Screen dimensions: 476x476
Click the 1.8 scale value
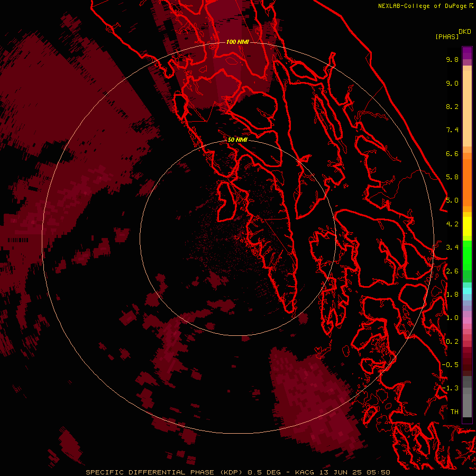pyautogui.click(x=452, y=295)
